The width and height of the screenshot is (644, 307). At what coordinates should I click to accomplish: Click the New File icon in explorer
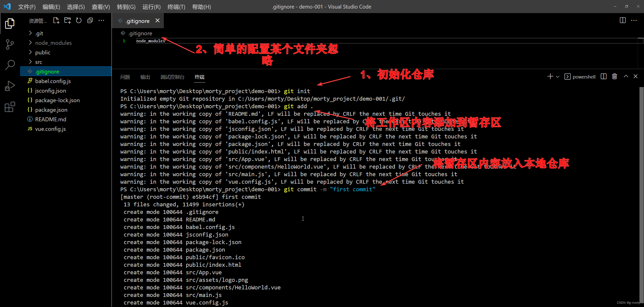pyautogui.click(x=56, y=20)
